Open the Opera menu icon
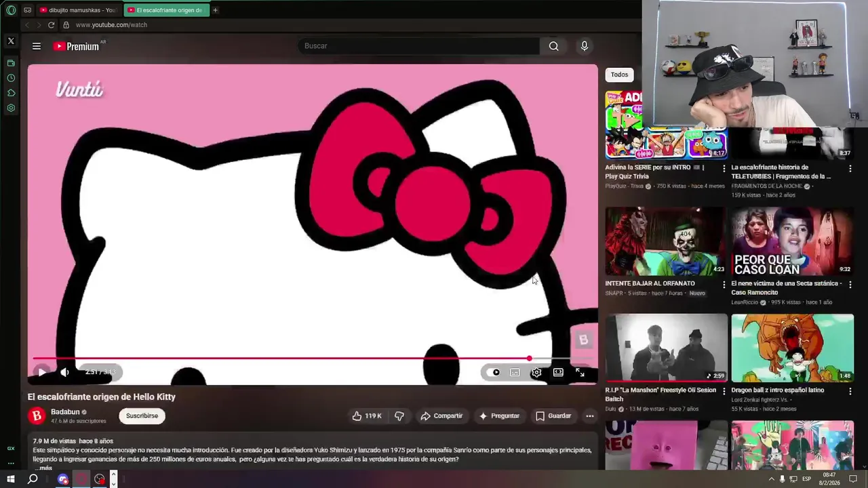 (x=11, y=10)
